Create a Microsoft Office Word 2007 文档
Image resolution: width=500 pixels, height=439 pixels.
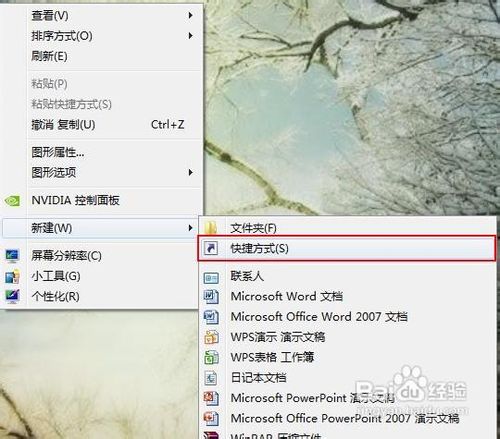click(x=347, y=317)
